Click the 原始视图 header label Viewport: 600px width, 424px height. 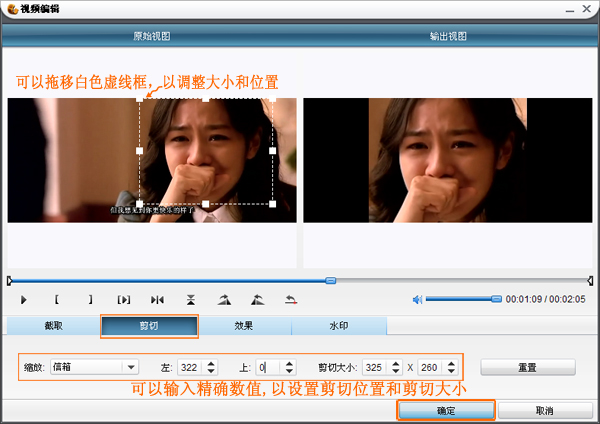tap(152, 36)
